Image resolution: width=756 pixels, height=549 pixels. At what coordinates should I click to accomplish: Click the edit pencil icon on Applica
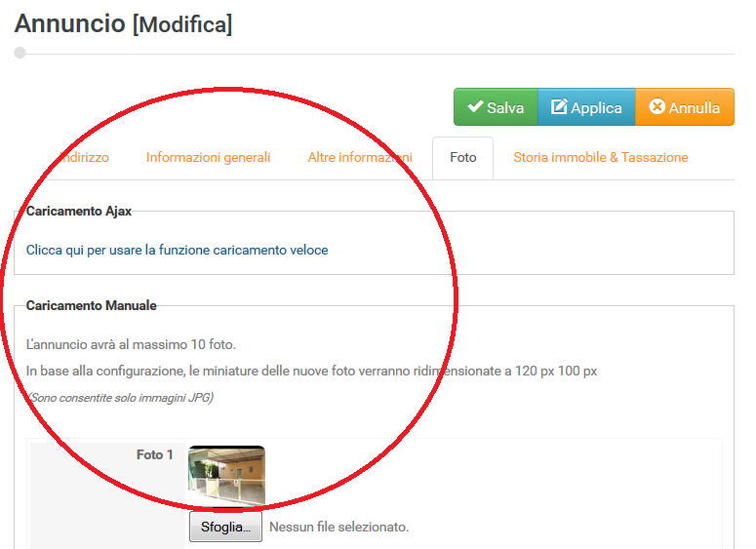(x=559, y=106)
